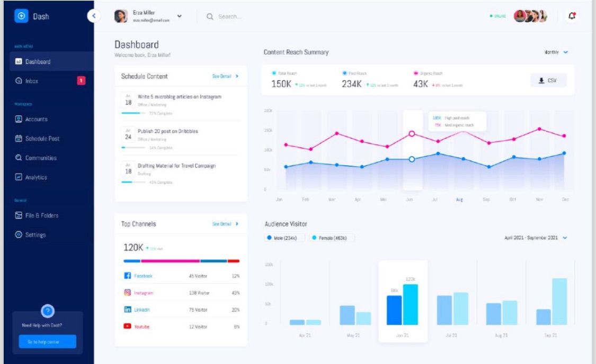Image resolution: width=596 pixels, height=364 pixels.
Task: Click the search magnifier icon
Action: (210, 16)
